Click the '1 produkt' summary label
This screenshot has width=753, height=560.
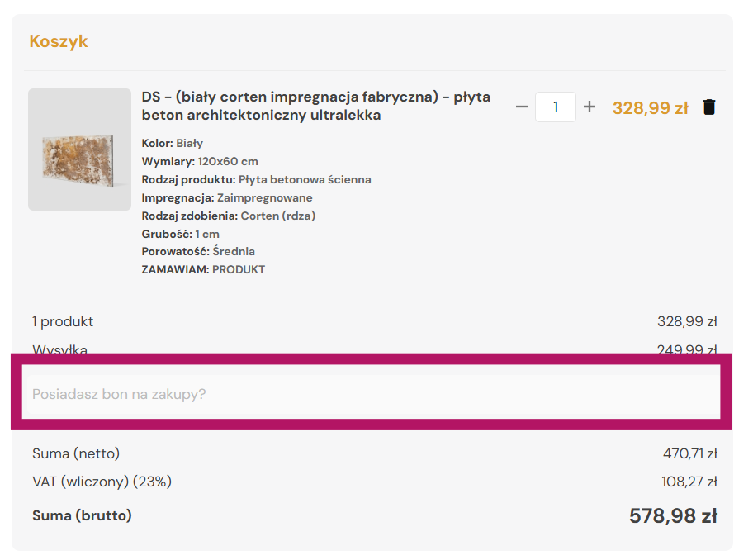click(63, 321)
